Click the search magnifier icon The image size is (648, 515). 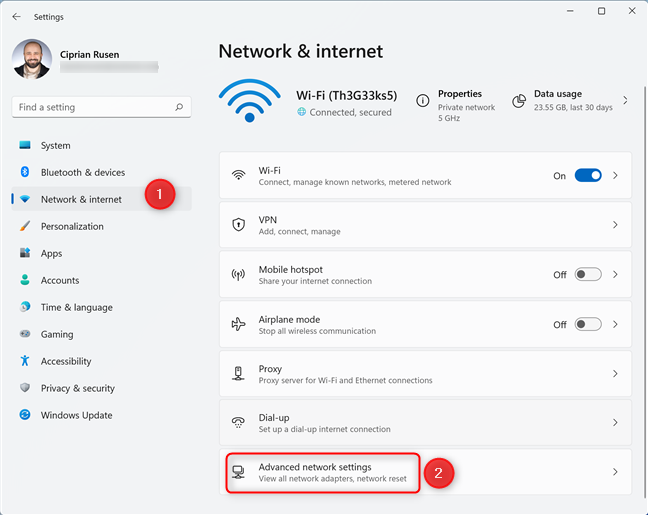tap(179, 107)
